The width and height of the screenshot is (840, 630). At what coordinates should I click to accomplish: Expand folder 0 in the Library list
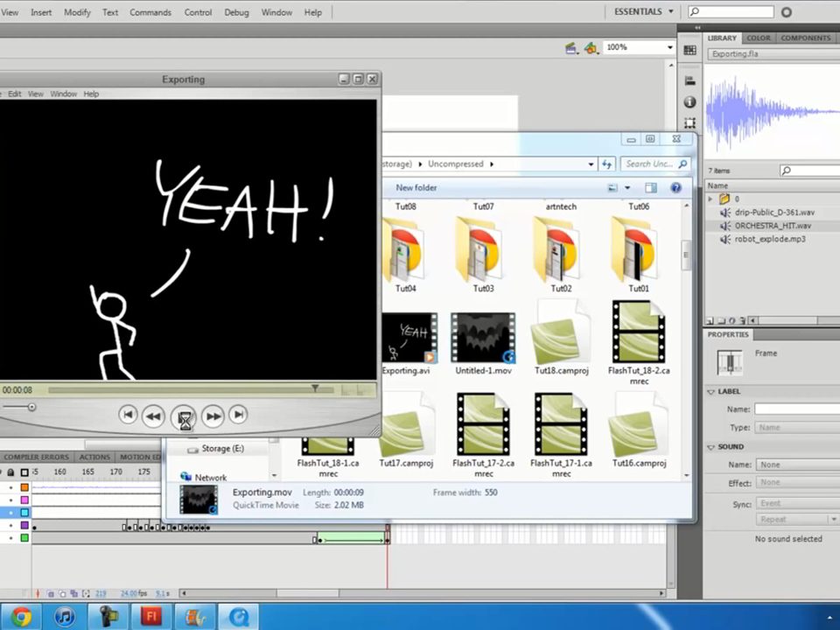710,199
